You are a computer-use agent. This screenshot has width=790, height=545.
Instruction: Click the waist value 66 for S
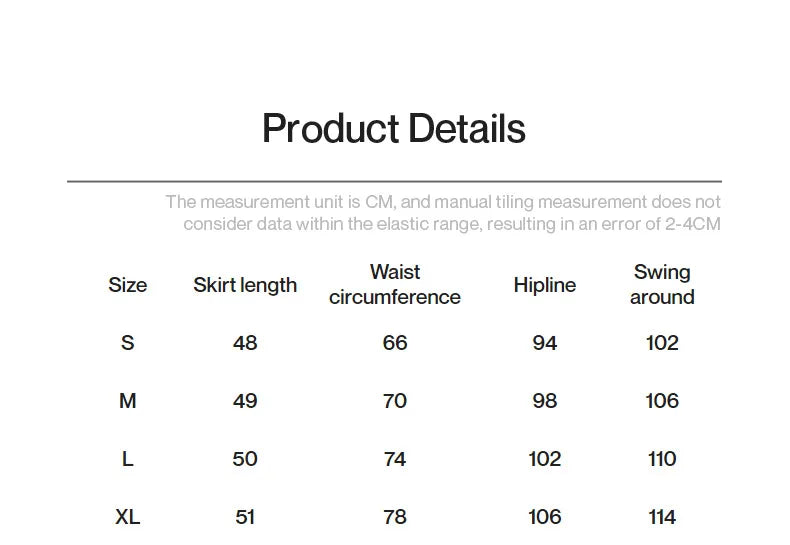pyautogui.click(x=394, y=343)
